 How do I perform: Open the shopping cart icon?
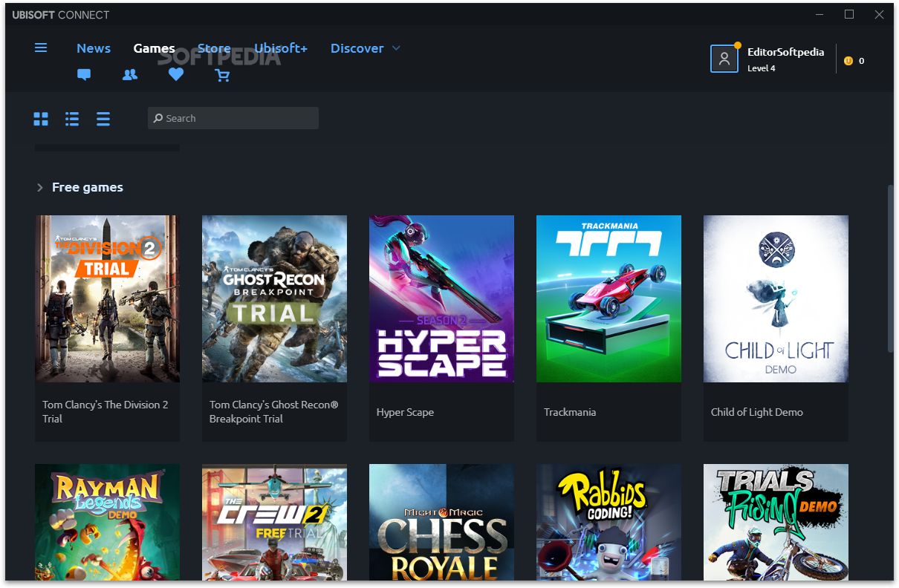(x=222, y=75)
